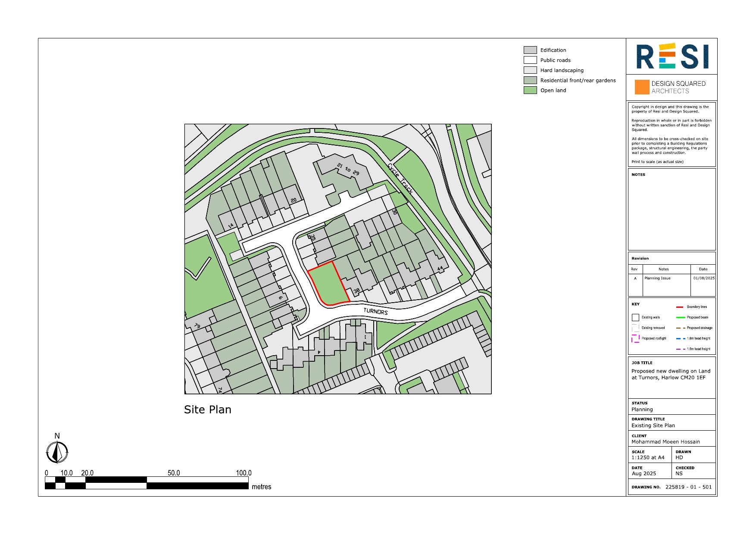Click the 1.5m head height purple symbol
Screen dimensions: 756x535
coord(681,349)
